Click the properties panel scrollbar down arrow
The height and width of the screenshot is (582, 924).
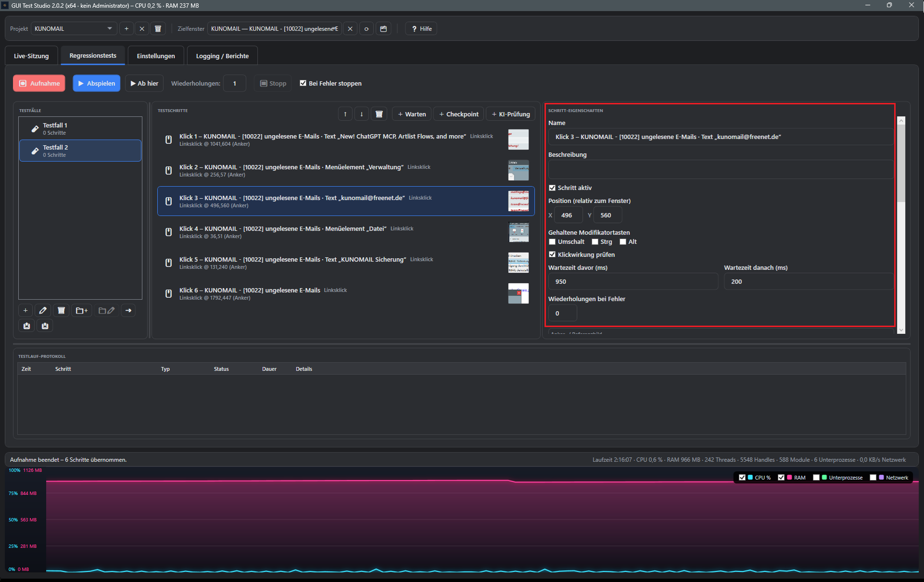click(x=901, y=330)
